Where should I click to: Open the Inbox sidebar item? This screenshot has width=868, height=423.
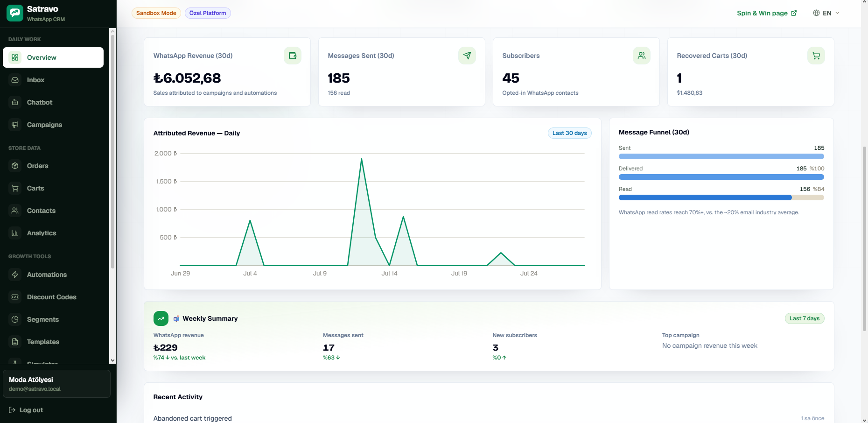53,80
